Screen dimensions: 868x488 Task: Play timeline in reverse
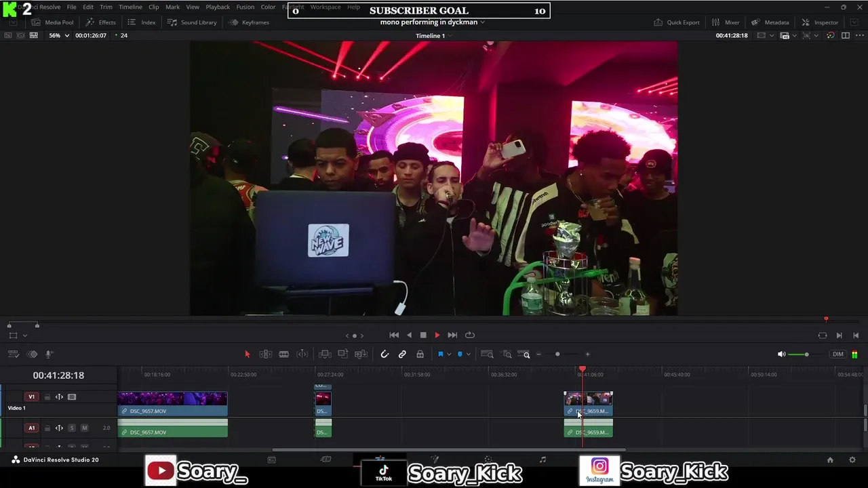pyautogui.click(x=409, y=335)
